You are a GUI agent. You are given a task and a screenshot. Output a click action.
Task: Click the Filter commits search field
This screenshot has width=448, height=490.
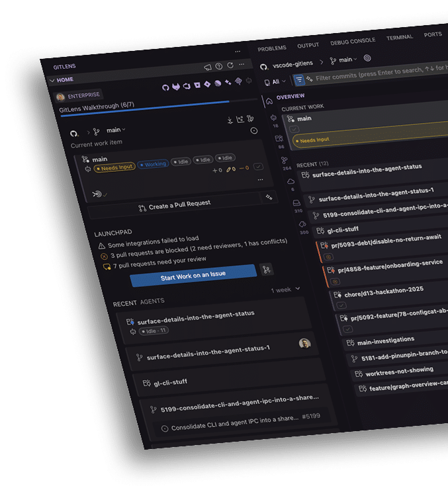coord(381,73)
